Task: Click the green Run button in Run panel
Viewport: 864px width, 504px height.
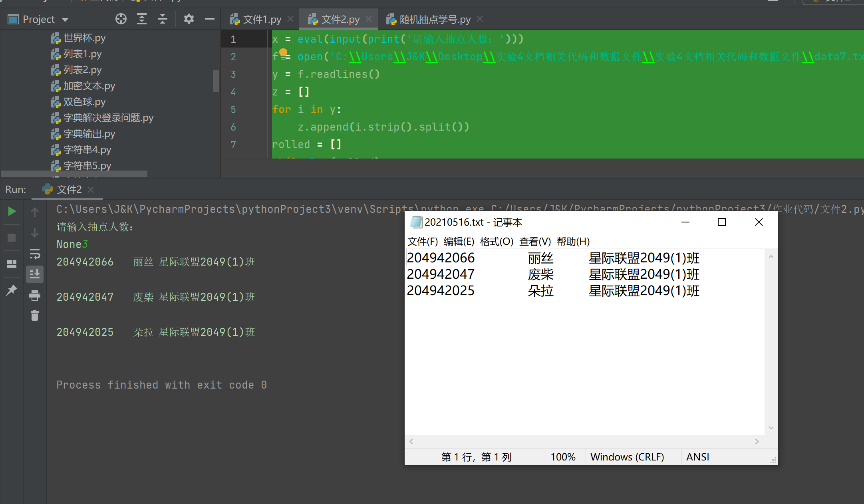Action: (12, 211)
